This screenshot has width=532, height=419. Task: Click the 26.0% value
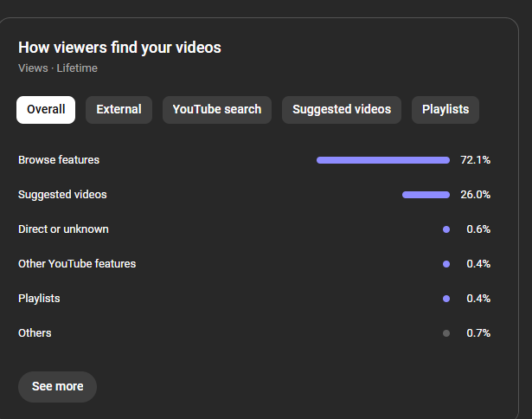pos(475,195)
